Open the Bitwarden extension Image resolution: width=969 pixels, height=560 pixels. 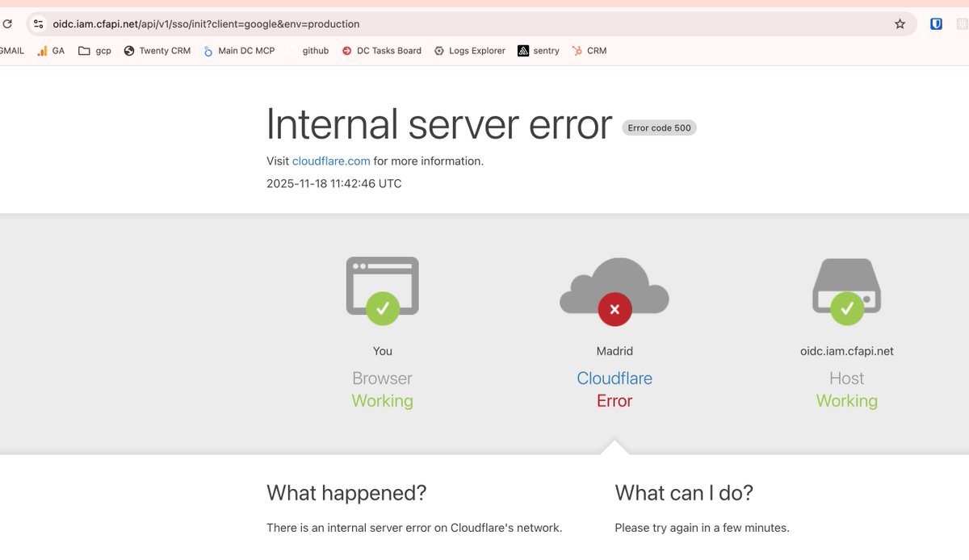point(936,23)
